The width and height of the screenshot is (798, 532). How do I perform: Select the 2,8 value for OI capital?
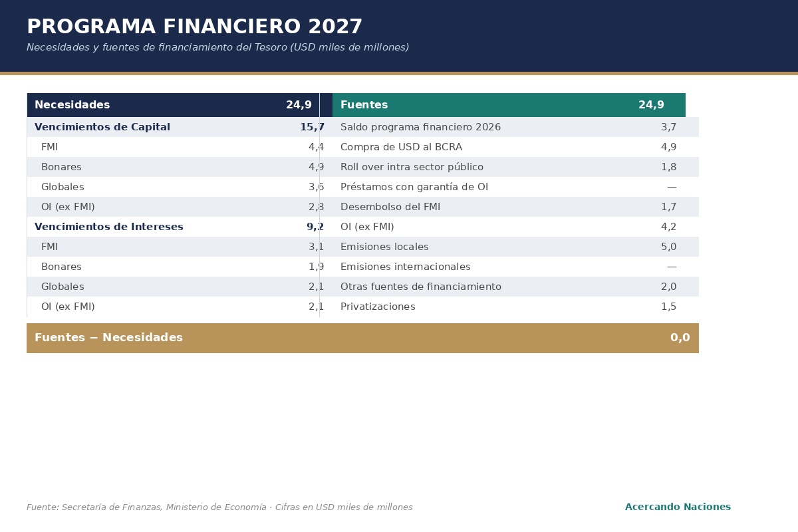tap(316, 207)
